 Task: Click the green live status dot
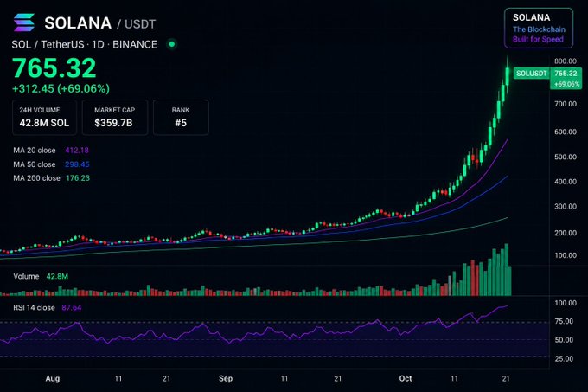(x=172, y=44)
